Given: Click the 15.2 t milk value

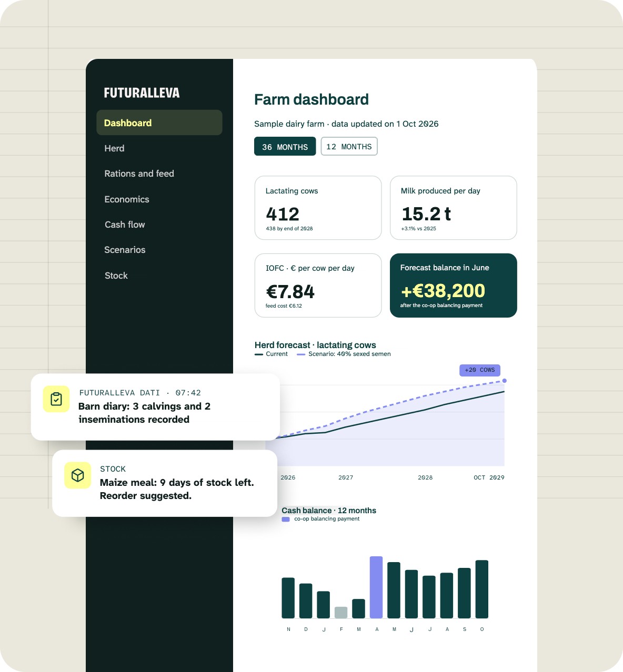Looking at the screenshot, I should tap(426, 214).
